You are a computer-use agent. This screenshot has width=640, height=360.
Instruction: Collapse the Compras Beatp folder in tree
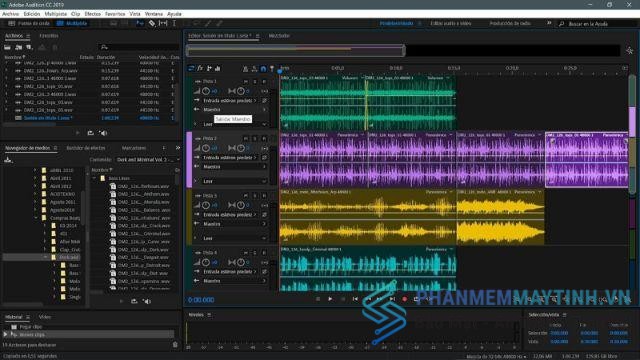[36, 218]
